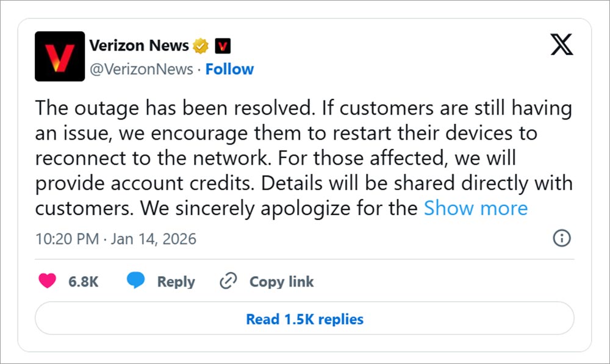Follow the Verizon News account
The width and height of the screenshot is (610, 364).
point(229,70)
